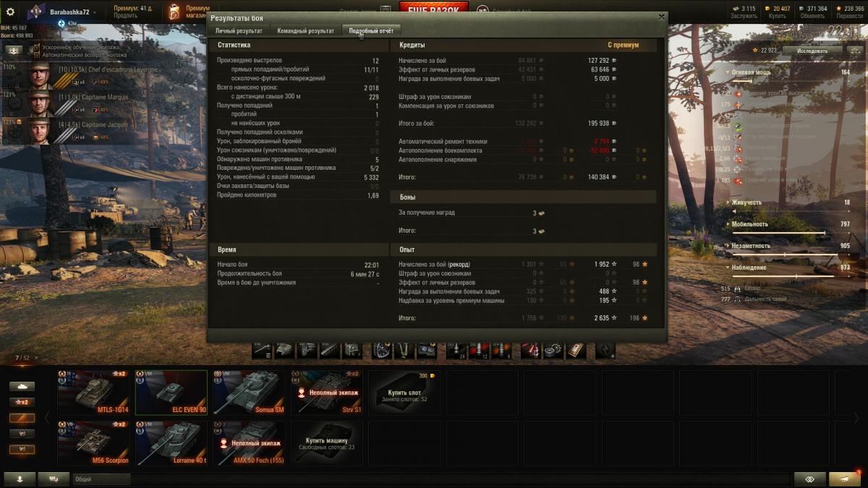Click Перевести free experience 238 366
The width and height of the screenshot is (868, 488).
pyautogui.click(x=849, y=12)
